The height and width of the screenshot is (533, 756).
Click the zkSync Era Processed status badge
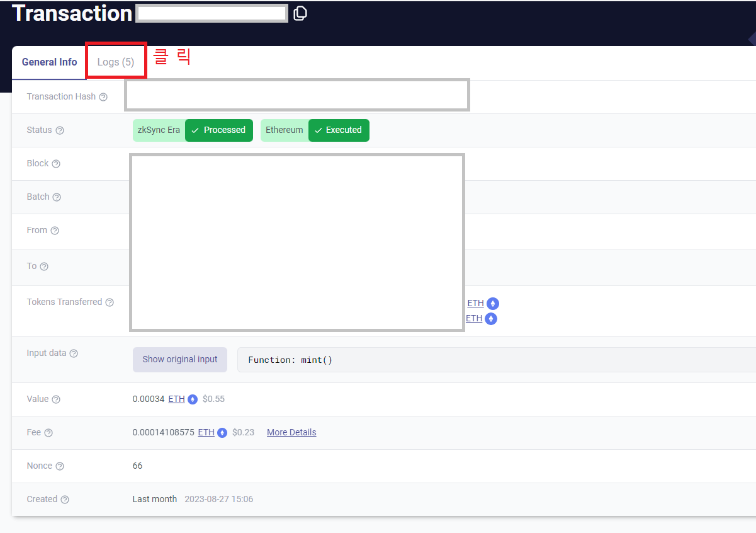click(193, 130)
